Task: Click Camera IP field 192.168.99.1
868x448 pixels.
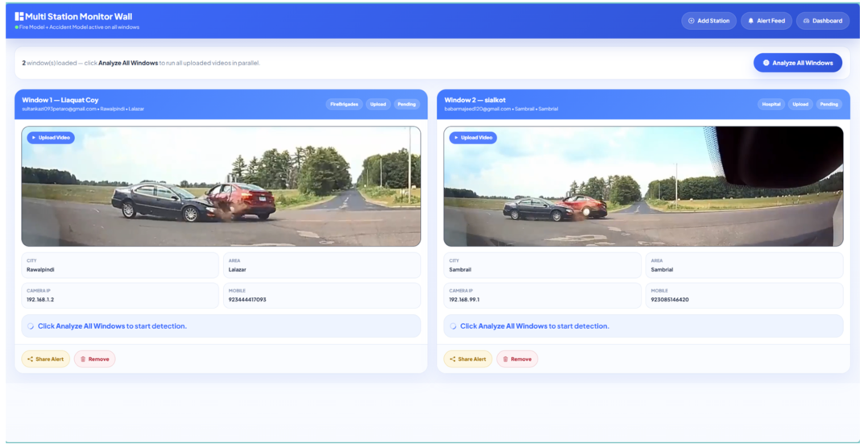Action: 542,295
